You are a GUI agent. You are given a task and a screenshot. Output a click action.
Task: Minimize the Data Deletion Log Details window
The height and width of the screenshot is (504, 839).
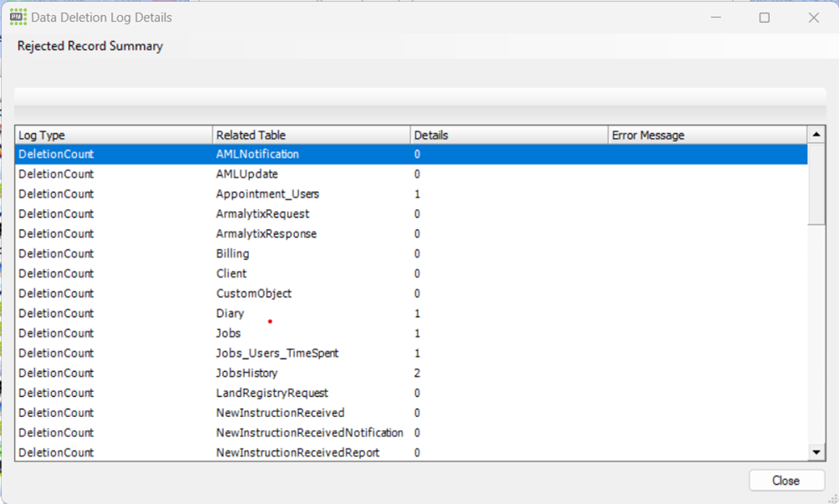[715, 18]
